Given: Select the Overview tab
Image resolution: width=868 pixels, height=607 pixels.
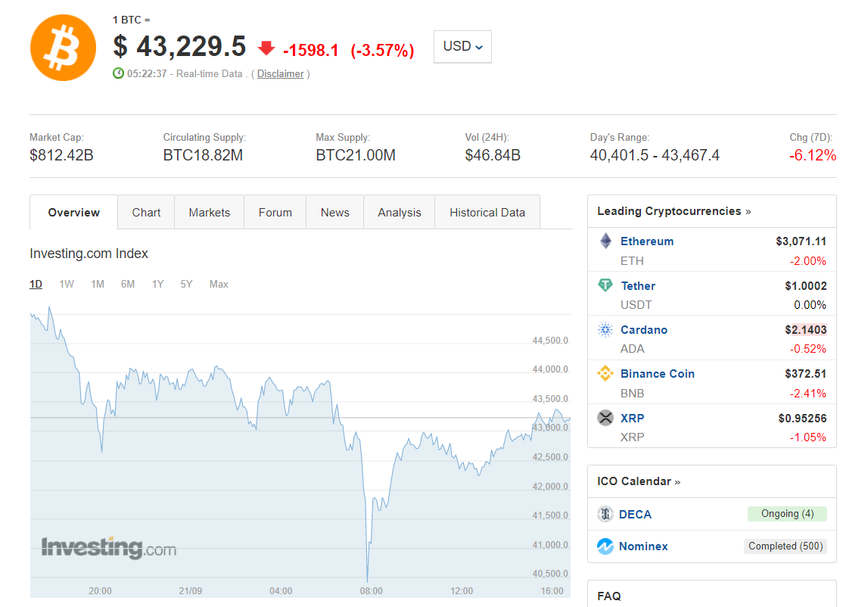Looking at the screenshot, I should point(73,212).
